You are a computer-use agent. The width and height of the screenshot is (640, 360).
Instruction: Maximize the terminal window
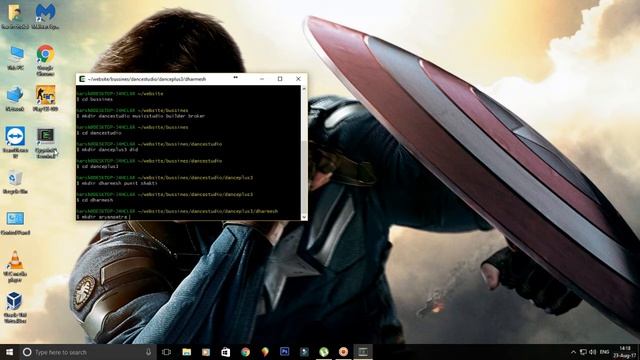[280, 79]
